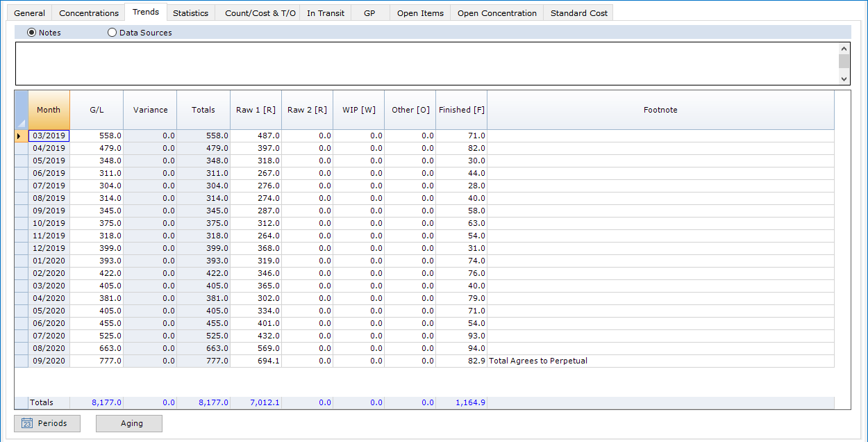Click the notes panel scrollbar up arrow
The height and width of the screenshot is (442, 868).
(844, 47)
